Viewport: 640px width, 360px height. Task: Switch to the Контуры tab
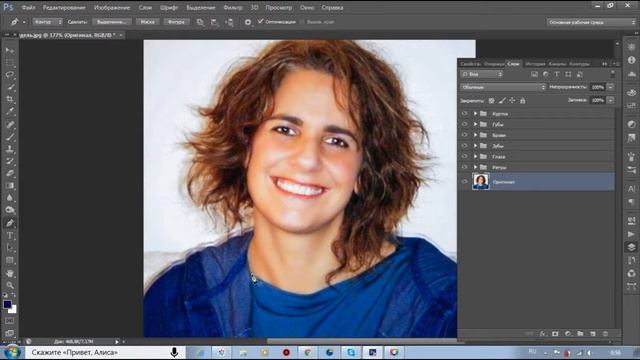click(579, 64)
